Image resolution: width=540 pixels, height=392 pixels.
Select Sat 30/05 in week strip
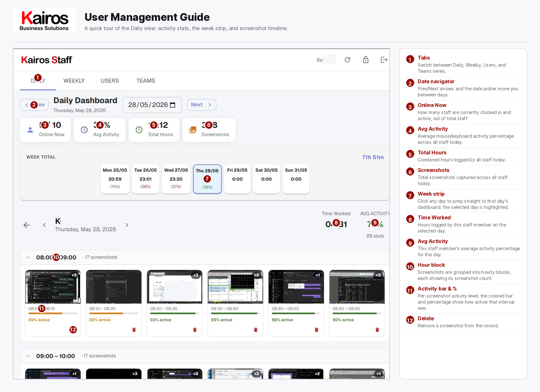266,179
